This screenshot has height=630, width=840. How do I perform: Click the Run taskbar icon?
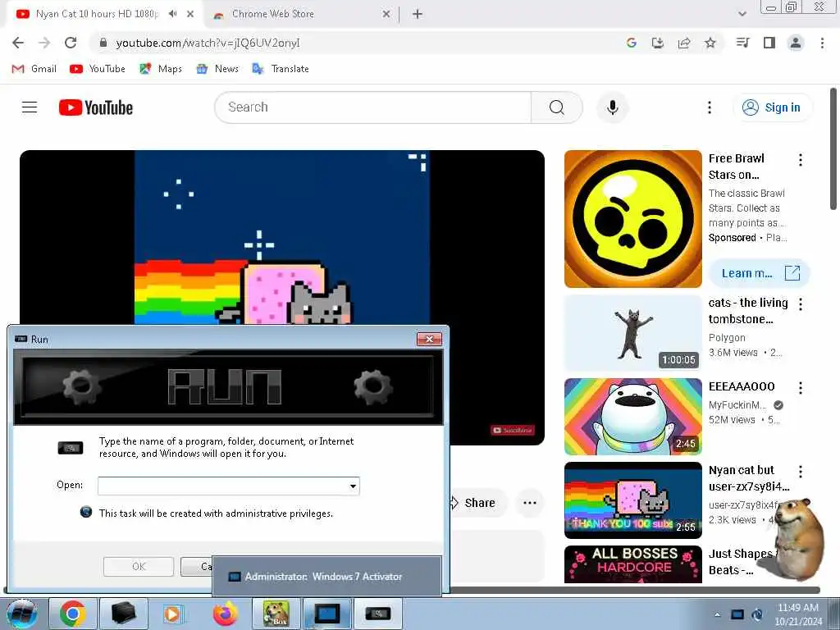coord(377,614)
